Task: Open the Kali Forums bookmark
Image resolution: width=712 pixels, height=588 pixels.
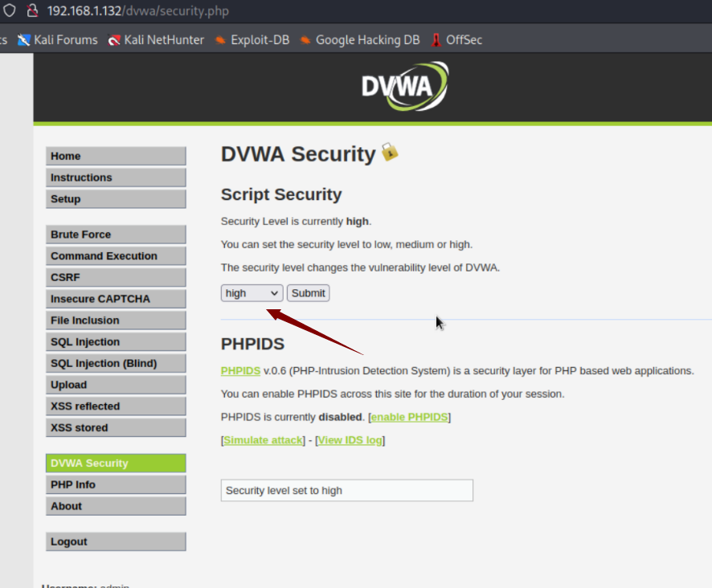Action: tap(57, 40)
